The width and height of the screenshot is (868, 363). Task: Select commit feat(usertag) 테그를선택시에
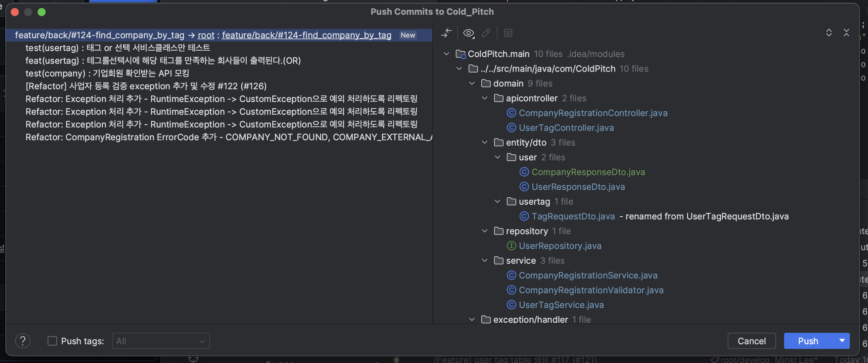point(163,61)
